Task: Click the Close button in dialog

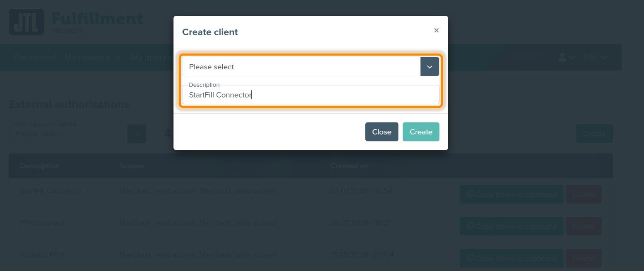Action: click(x=382, y=132)
